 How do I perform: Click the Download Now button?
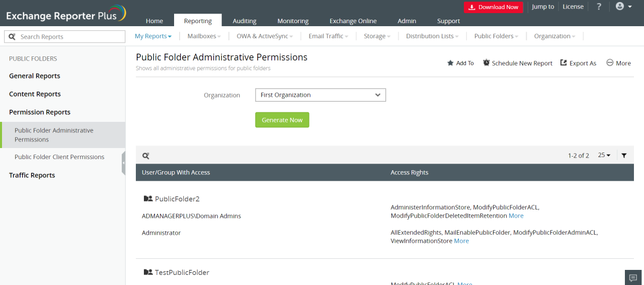pos(494,7)
